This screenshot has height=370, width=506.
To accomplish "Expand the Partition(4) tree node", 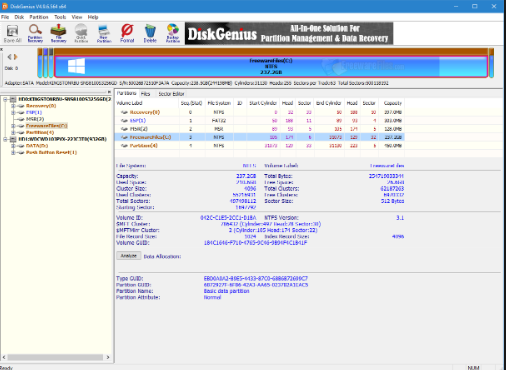I will (x=13, y=132).
